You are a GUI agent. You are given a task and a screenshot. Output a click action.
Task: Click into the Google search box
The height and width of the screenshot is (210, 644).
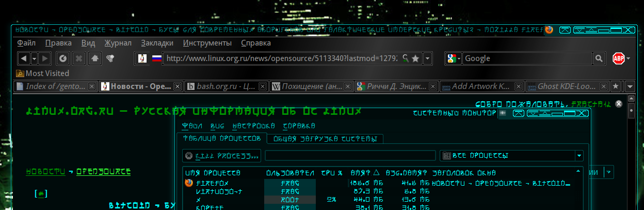(x=527, y=58)
